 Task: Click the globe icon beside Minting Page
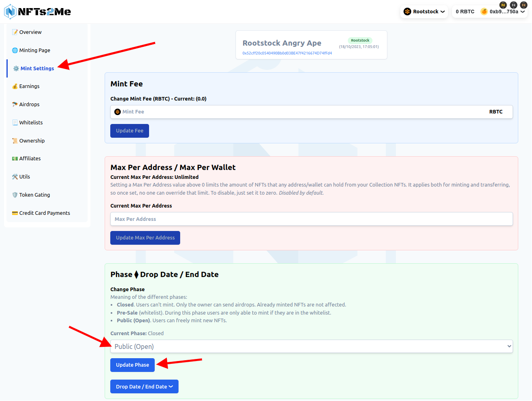coord(15,50)
